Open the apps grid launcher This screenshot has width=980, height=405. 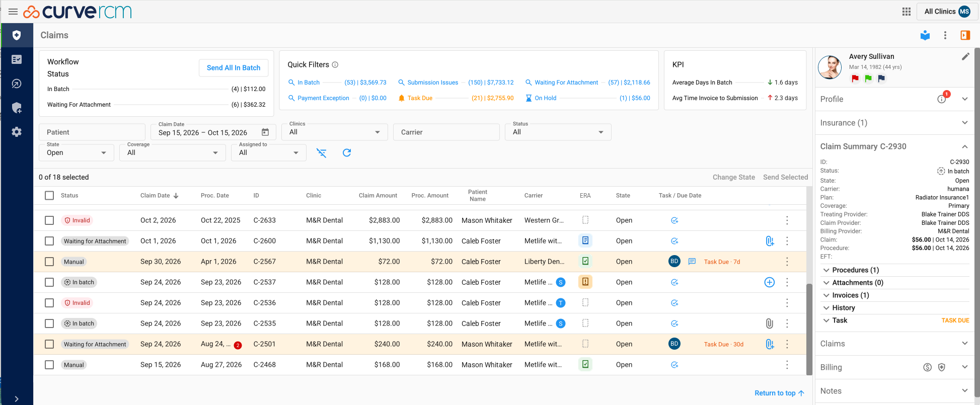pyautogui.click(x=907, y=12)
